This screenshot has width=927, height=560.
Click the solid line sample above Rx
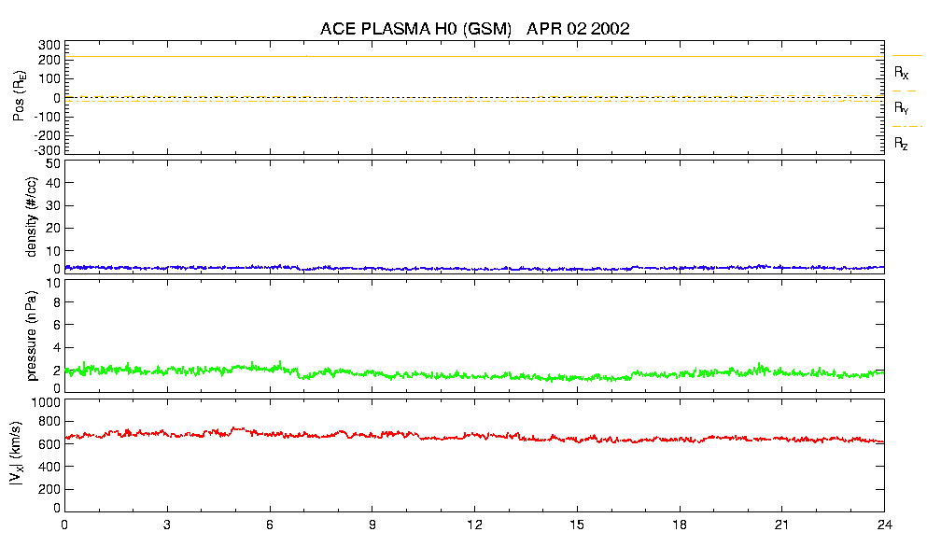907,56
